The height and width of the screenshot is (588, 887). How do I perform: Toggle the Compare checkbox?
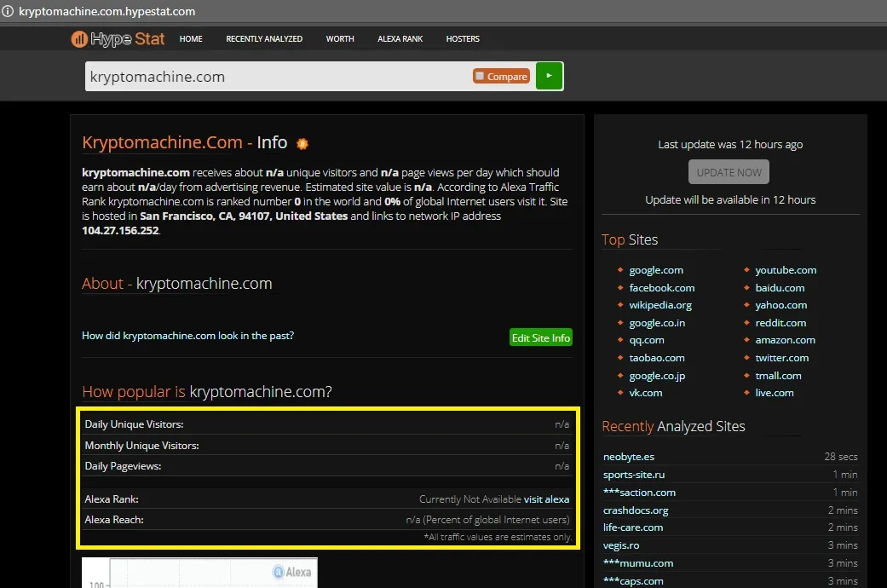pos(480,76)
